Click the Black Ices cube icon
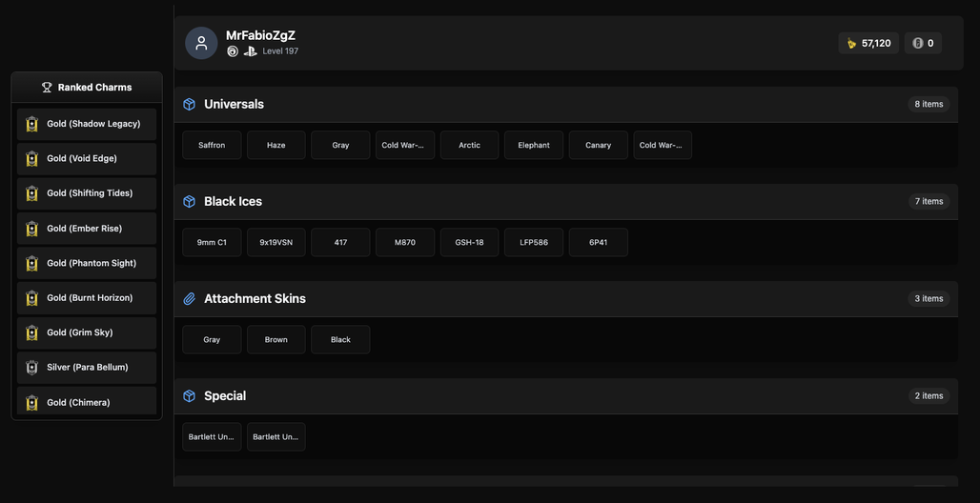The width and height of the screenshot is (980, 503). (x=190, y=201)
